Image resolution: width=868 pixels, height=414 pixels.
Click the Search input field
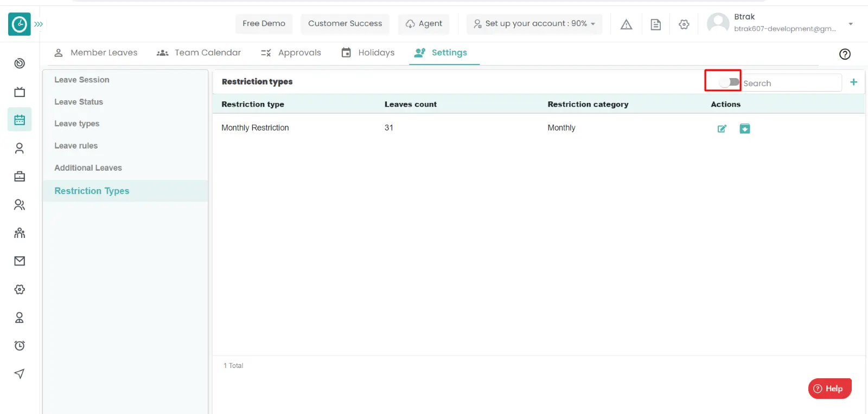pos(790,83)
